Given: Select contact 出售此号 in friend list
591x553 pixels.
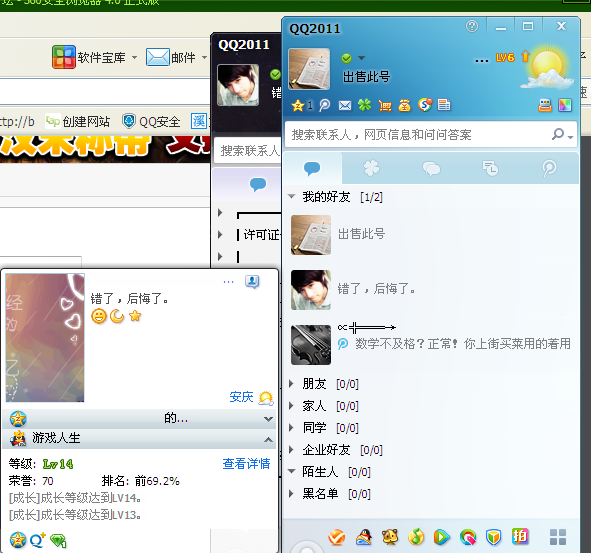Looking at the screenshot, I should 431,235.
